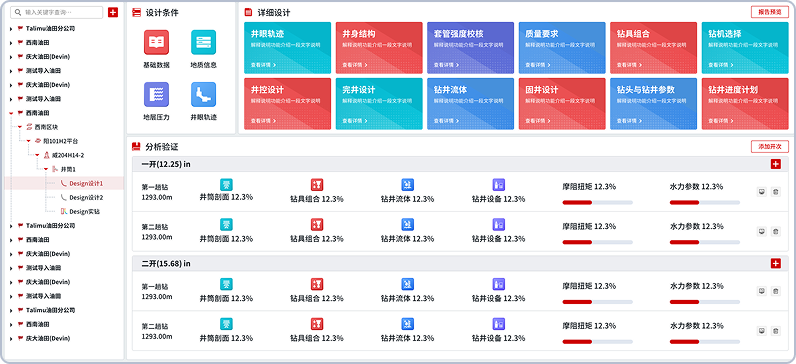The height and width of the screenshot is (364, 796).
Task: Click 查看详情 on the 完井设计 card
Action: (355, 121)
